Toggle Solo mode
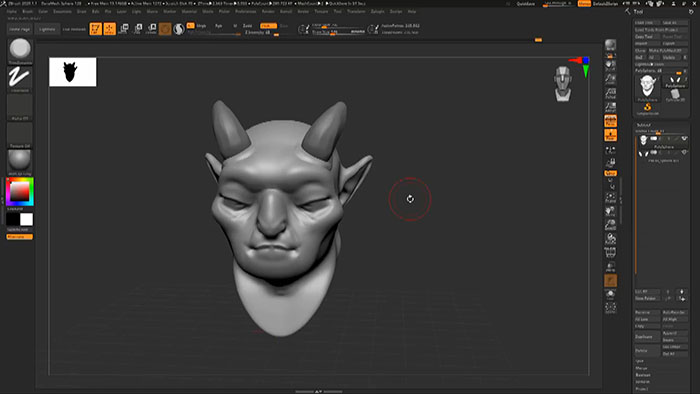 point(610,294)
